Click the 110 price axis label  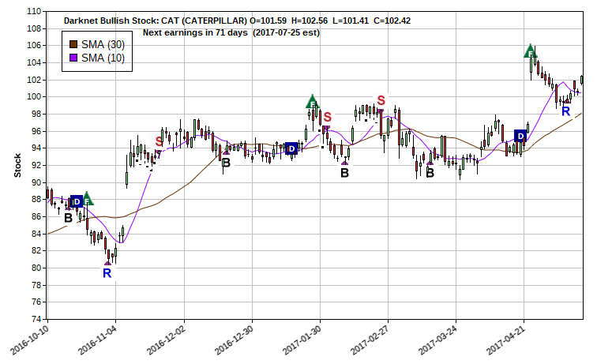pos(34,11)
